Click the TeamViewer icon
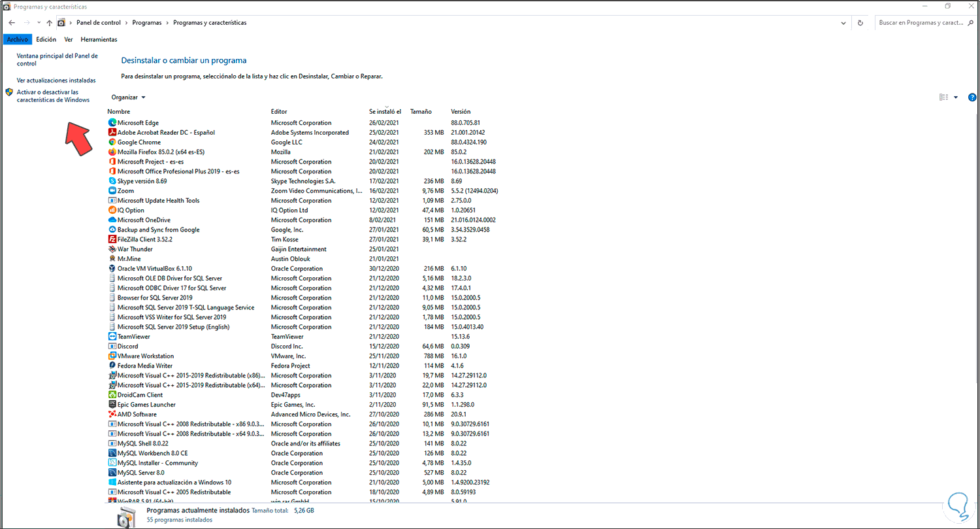Viewport: 980px width, 529px height. [112, 337]
